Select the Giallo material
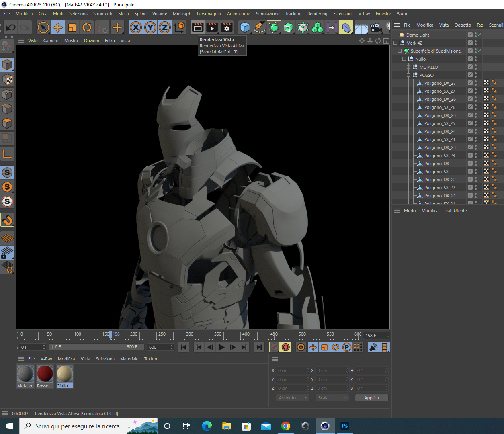Image resolution: width=504 pixels, height=434 pixels. [65, 377]
